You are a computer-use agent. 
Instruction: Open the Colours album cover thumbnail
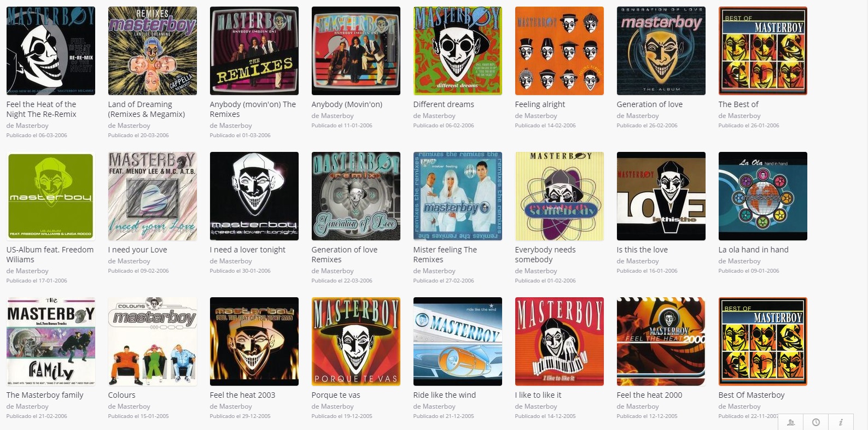tap(153, 341)
